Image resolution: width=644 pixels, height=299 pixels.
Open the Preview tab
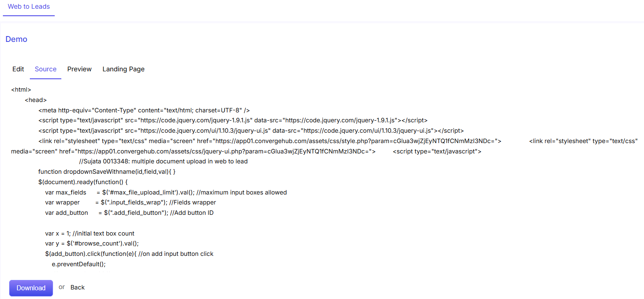[80, 69]
